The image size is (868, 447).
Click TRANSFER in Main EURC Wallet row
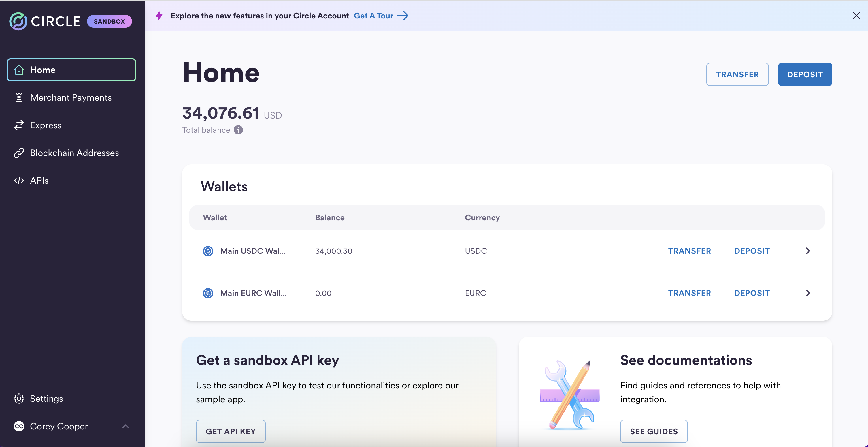(689, 293)
